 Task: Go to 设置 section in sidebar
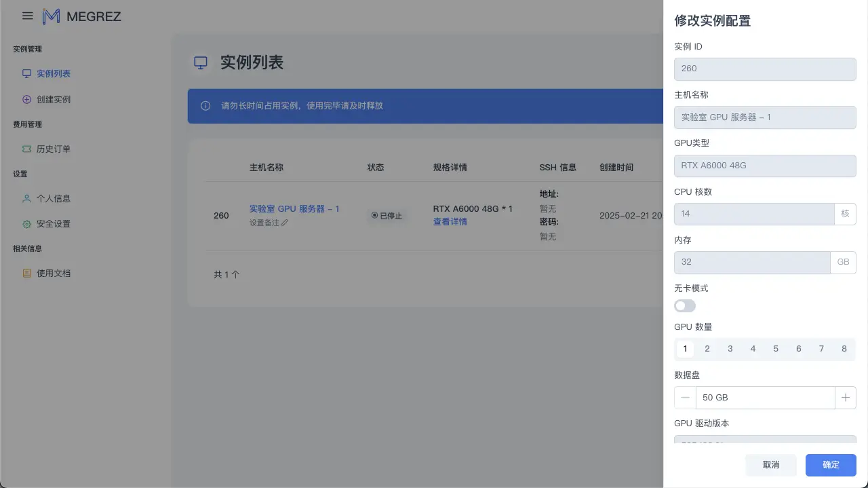click(20, 174)
